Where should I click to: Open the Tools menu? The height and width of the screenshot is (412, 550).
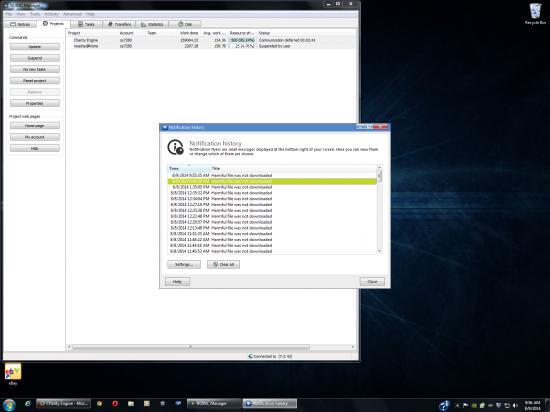pos(35,14)
